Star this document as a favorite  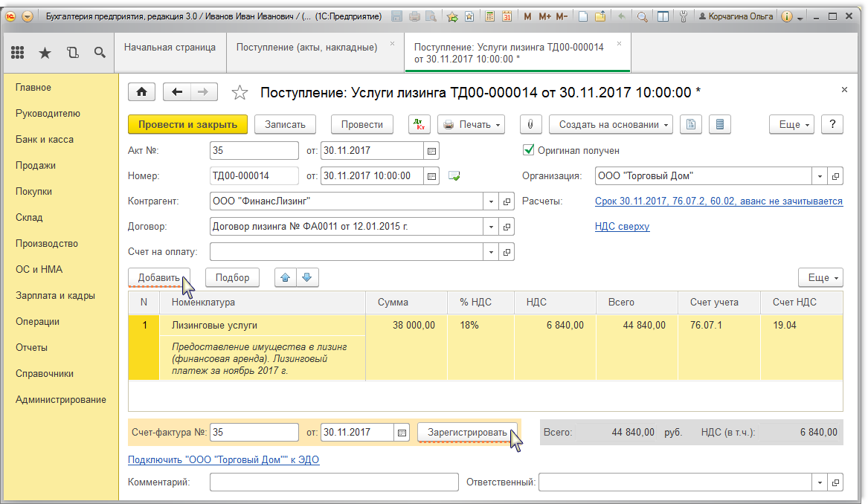coord(239,92)
